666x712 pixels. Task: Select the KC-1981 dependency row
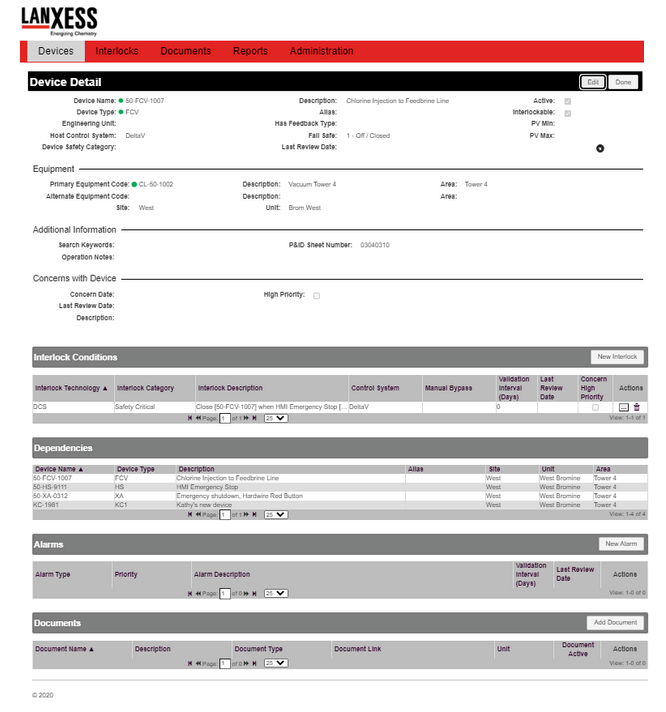340,504
